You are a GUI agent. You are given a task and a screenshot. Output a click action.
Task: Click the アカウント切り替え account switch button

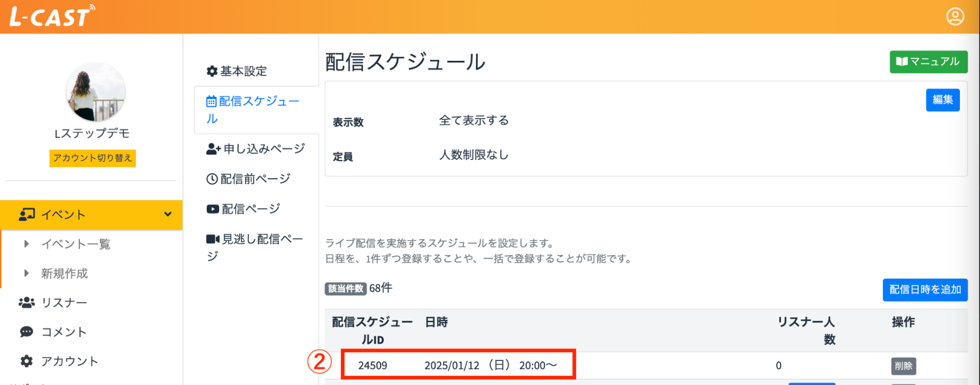92,158
